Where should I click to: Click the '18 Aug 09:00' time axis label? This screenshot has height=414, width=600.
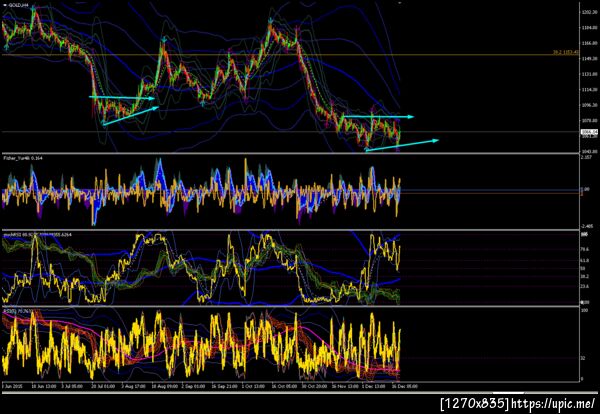pyautogui.click(x=163, y=386)
